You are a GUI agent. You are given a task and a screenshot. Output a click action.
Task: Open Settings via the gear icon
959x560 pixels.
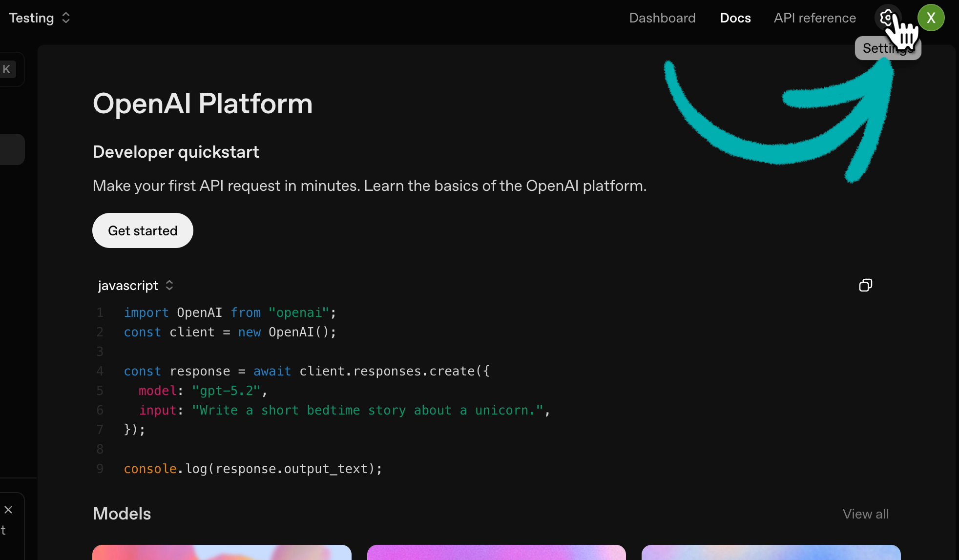(887, 18)
